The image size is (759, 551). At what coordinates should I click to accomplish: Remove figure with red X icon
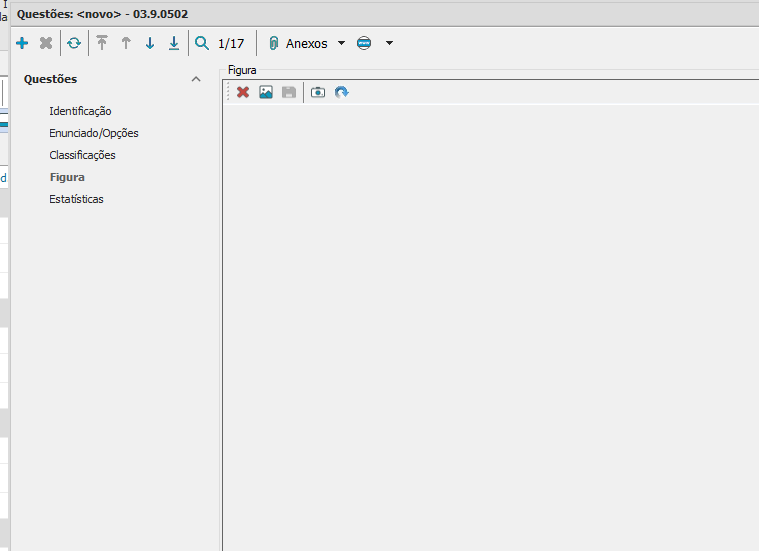pos(243,92)
